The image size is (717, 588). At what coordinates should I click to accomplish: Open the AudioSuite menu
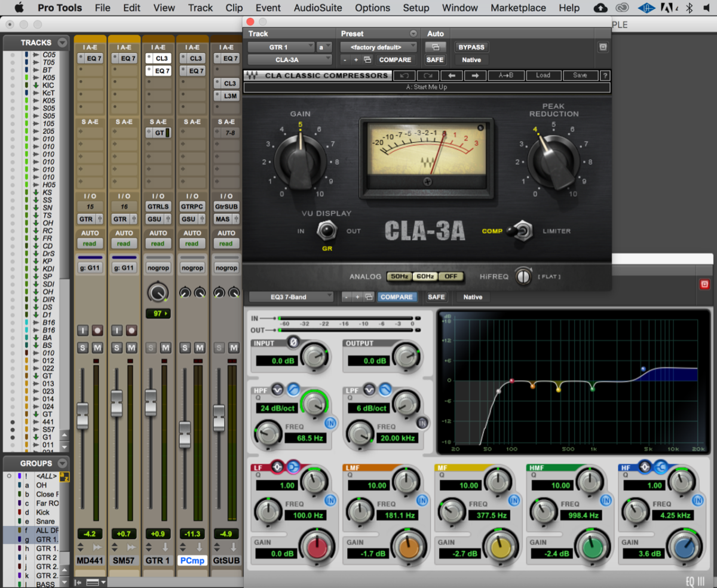[x=318, y=8]
